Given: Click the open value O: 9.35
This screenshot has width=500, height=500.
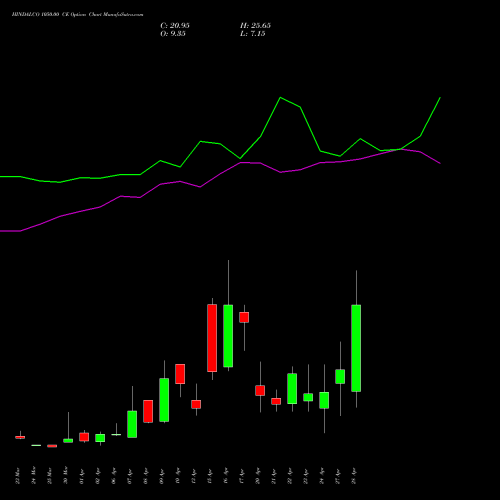Looking at the screenshot, I should click(x=173, y=34).
